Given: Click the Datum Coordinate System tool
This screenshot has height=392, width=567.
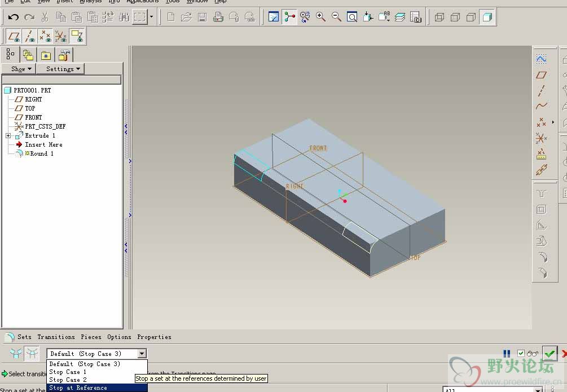Looking at the screenshot, I should pos(541,138).
